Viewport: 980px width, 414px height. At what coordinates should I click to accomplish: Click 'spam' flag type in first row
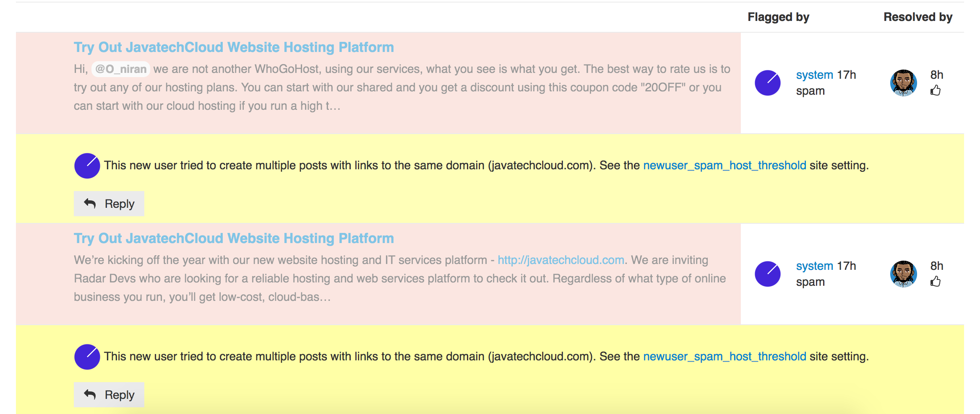tap(811, 91)
